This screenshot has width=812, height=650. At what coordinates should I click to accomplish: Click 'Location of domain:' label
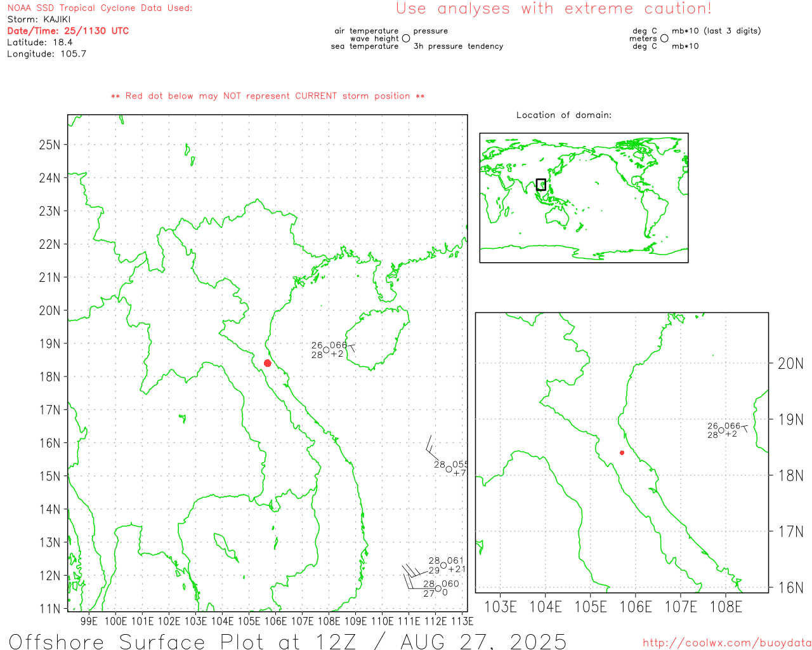564,115
